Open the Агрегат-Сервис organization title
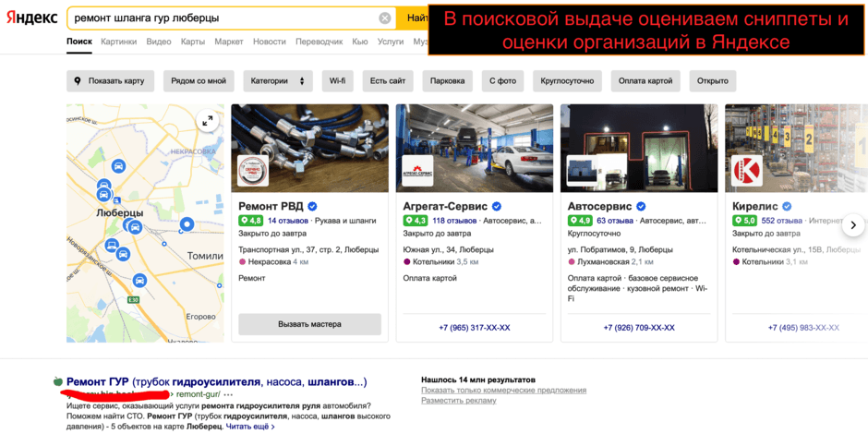 [x=445, y=207]
